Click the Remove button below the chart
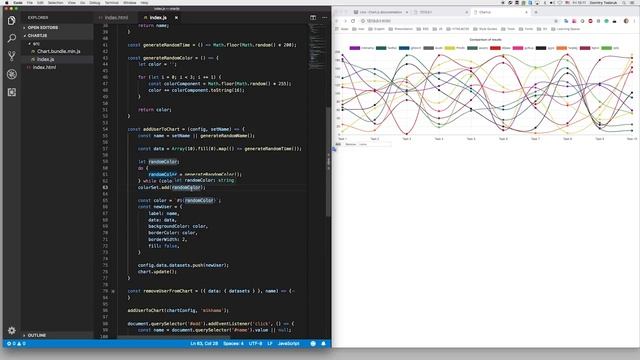Screen dimensions: 640x360 tap(350, 144)
